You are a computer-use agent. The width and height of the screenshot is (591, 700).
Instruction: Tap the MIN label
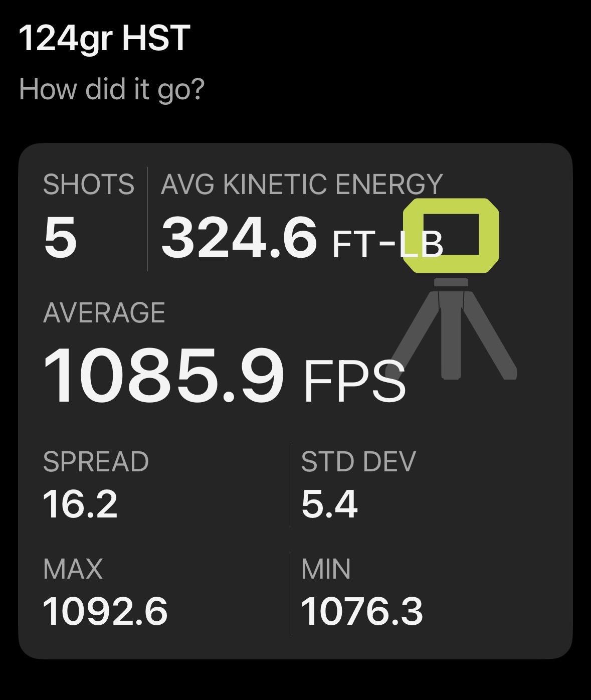tap(326, 569)
